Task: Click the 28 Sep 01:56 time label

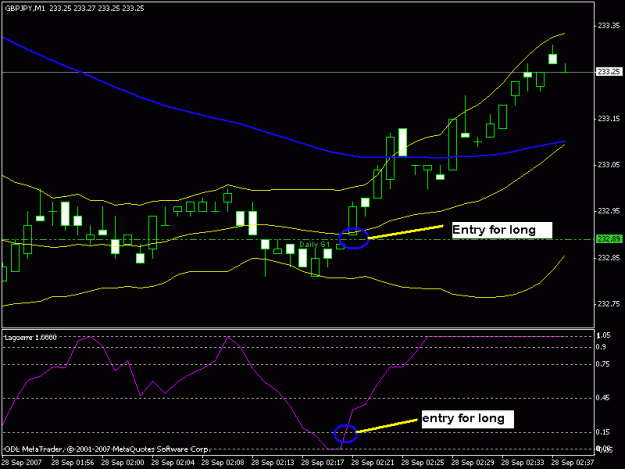Action: pyautogui.click(x=73, y=463)
